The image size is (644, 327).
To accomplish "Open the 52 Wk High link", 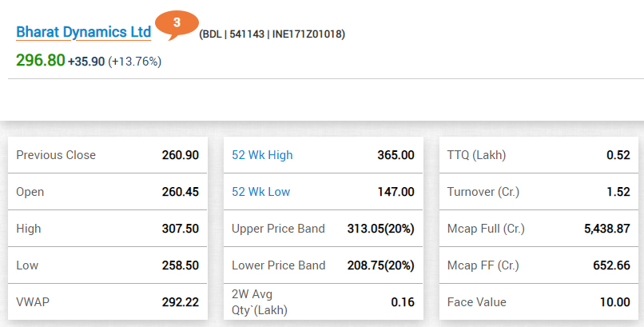I will [x=262, y=155].
